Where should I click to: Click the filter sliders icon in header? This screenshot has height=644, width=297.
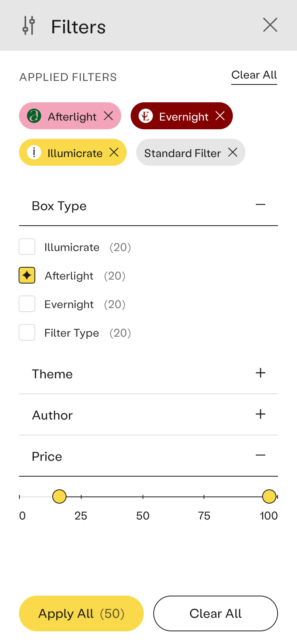(x=29, y=26)
